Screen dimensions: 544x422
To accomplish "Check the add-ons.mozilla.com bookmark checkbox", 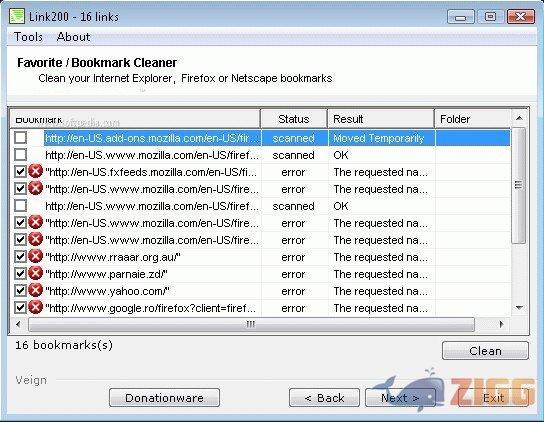I will [x=20, y=138].
